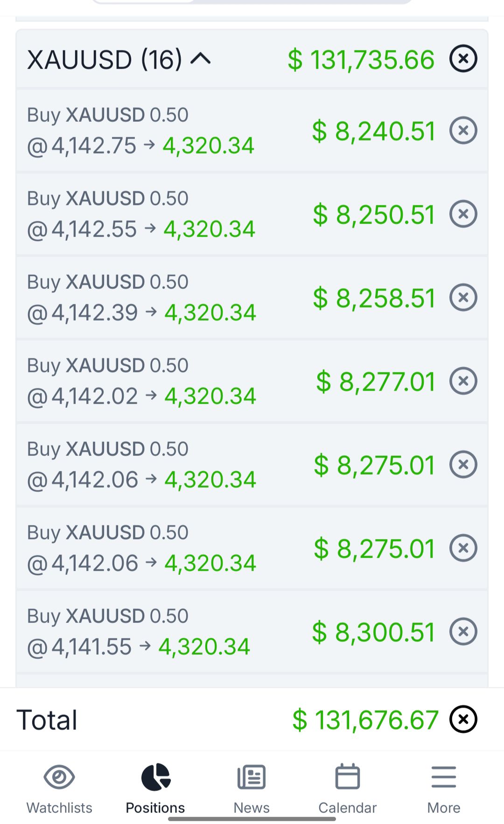Close the position with $8,277.01 profit
This screenshot has width=504, height=824.
click(x=463, y=381)
